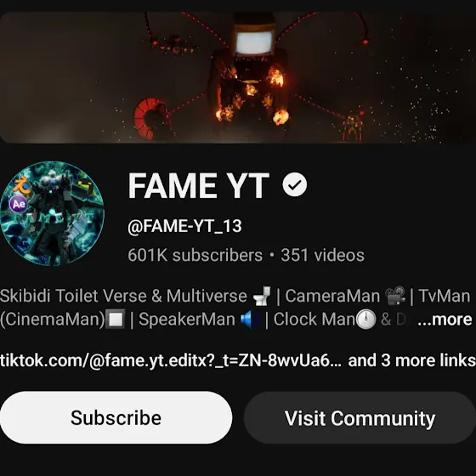Click the 601K subscribers text
Viewport: 476px width, 476px height.
pyautogui.click(x=195, y=255)
